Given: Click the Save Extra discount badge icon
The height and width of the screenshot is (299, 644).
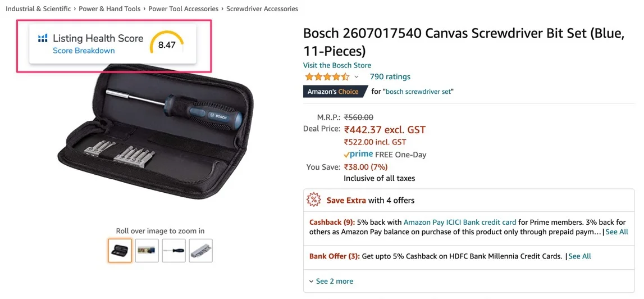Looking at the screenshot, I should click(x=314, y=200).
